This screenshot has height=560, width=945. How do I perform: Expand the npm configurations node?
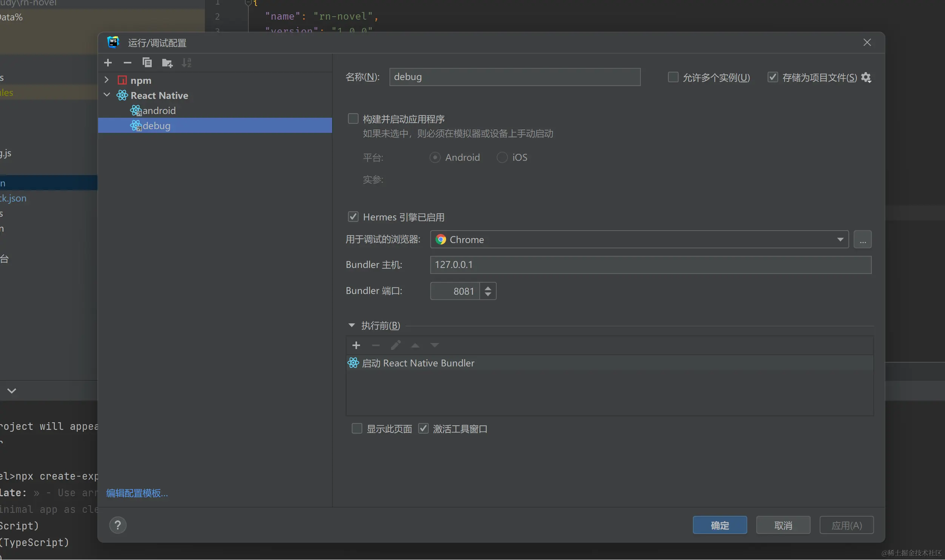point(106,80)
